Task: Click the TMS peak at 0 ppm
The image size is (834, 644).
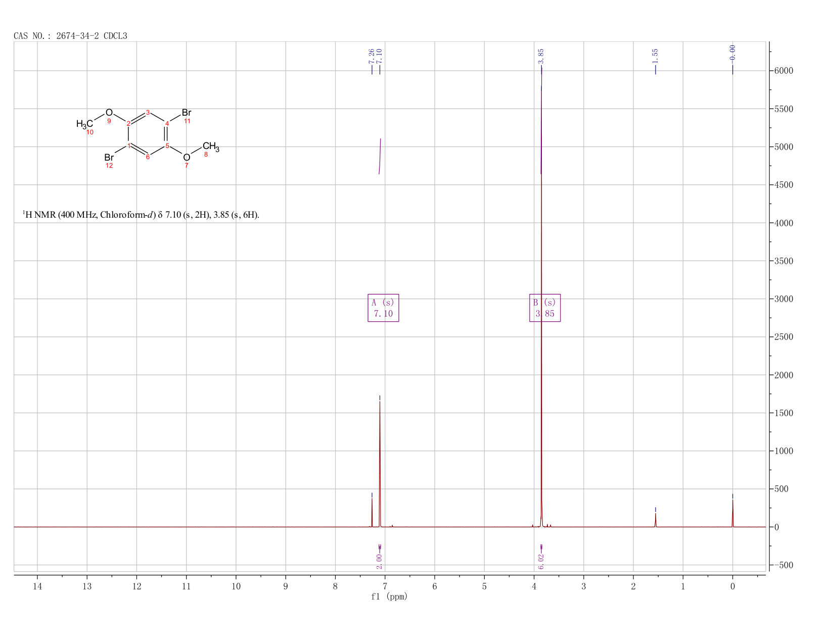Action: (x=732, y=513)
